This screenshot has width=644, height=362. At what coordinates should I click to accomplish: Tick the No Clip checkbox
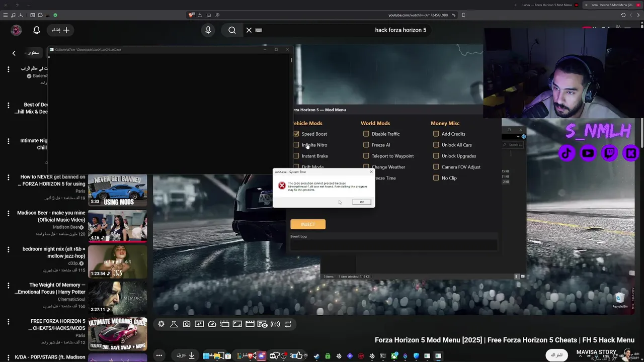tap(436, 178)
